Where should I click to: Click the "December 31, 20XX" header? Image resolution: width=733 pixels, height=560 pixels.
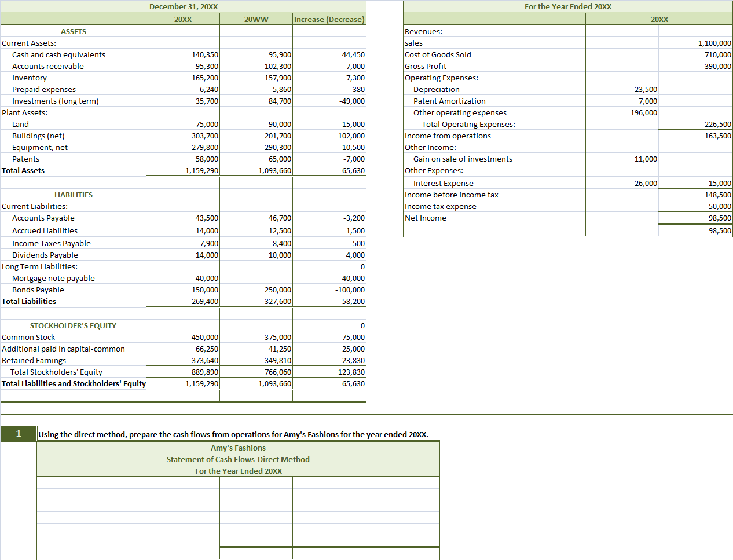pos(184,6)
